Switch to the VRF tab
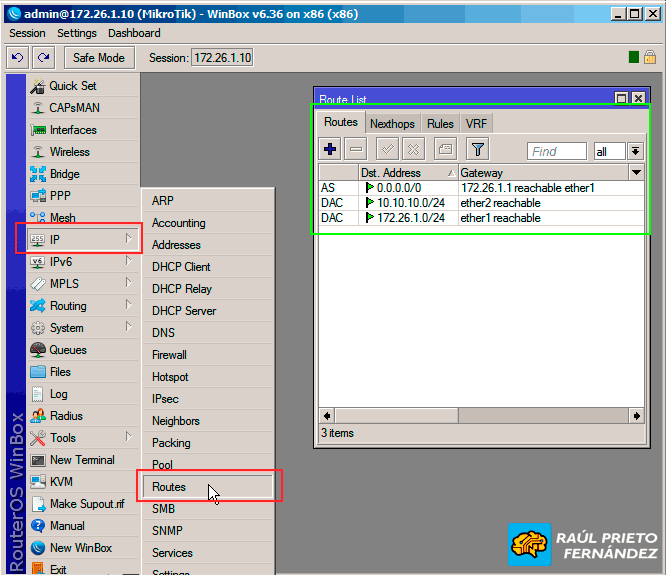Screen dimensions: 666x575 click(476, 124)
